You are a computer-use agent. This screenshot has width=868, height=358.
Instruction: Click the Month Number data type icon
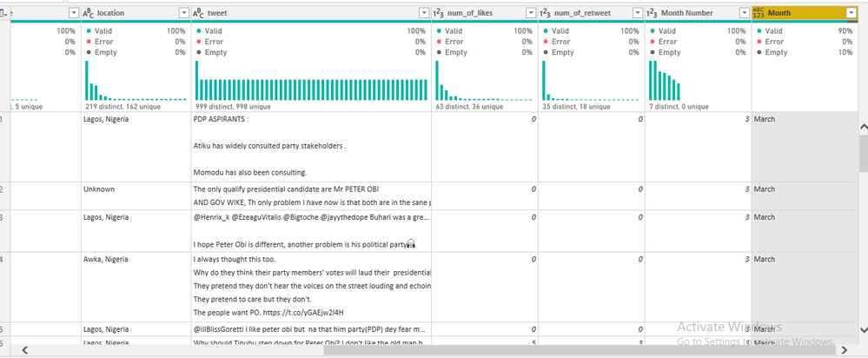(x=653, y=13)
